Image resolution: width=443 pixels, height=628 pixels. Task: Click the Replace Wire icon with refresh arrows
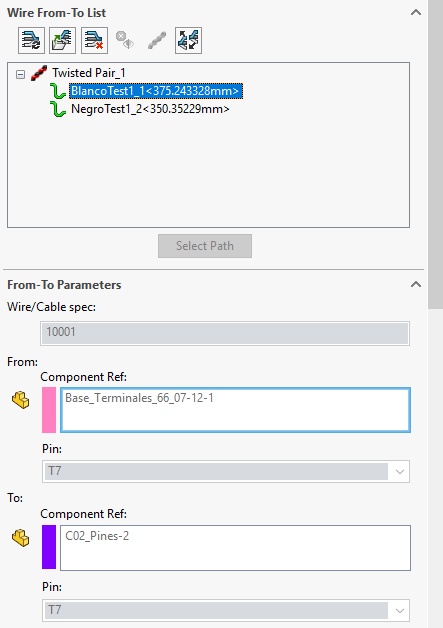(31, 40)
